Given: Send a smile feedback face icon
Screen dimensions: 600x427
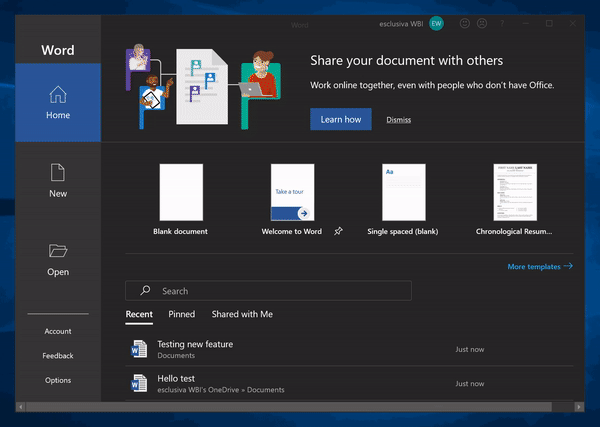Looking at the screenshot, I should click(x=465, y=24).
